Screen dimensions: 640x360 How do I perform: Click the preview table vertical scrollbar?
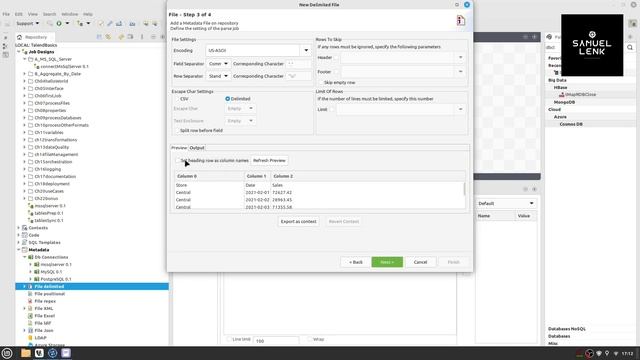pyautogui.click(x=464, y=189)
